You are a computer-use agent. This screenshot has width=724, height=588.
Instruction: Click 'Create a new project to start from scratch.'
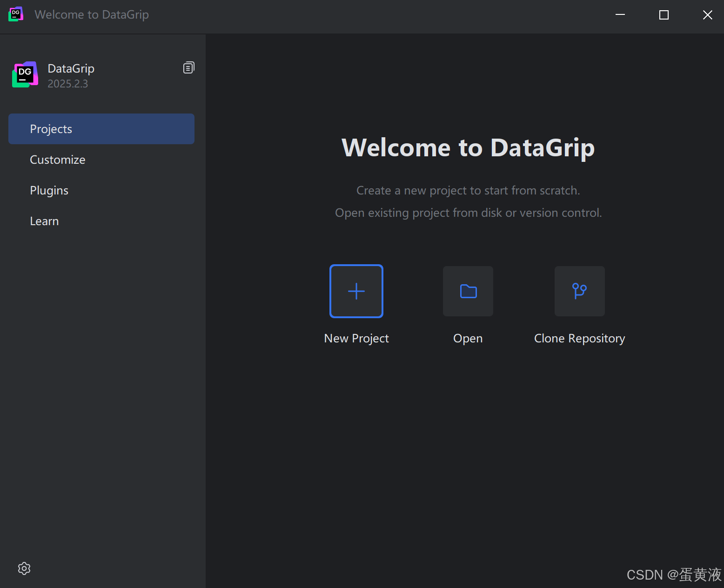[x=468, y=191]
